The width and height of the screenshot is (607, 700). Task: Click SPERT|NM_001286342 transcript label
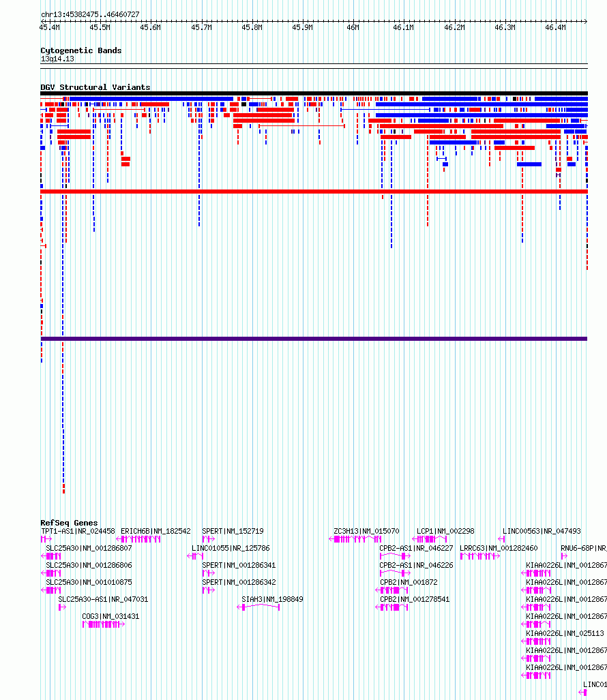tap(239, 582)
